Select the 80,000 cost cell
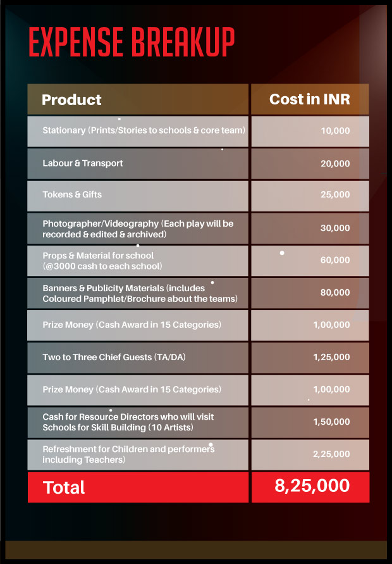The width and height of the screenshot is (392, 564). [335, 293]
